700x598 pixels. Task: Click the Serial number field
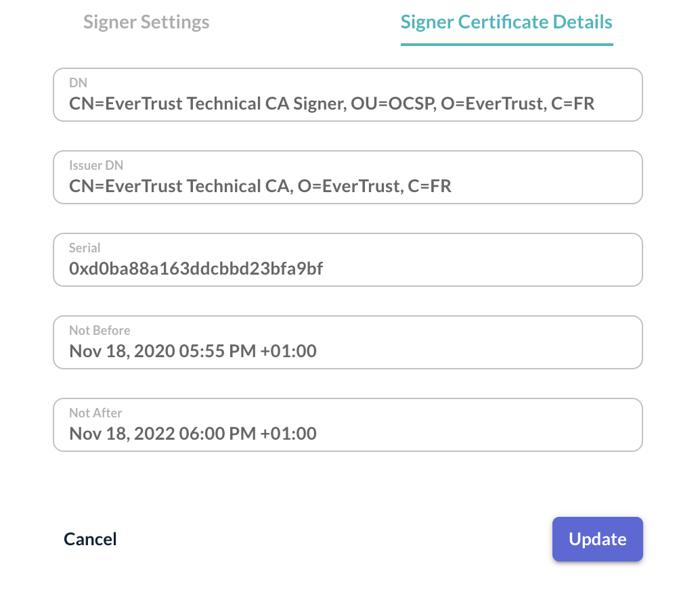click(x=348, y=260)
